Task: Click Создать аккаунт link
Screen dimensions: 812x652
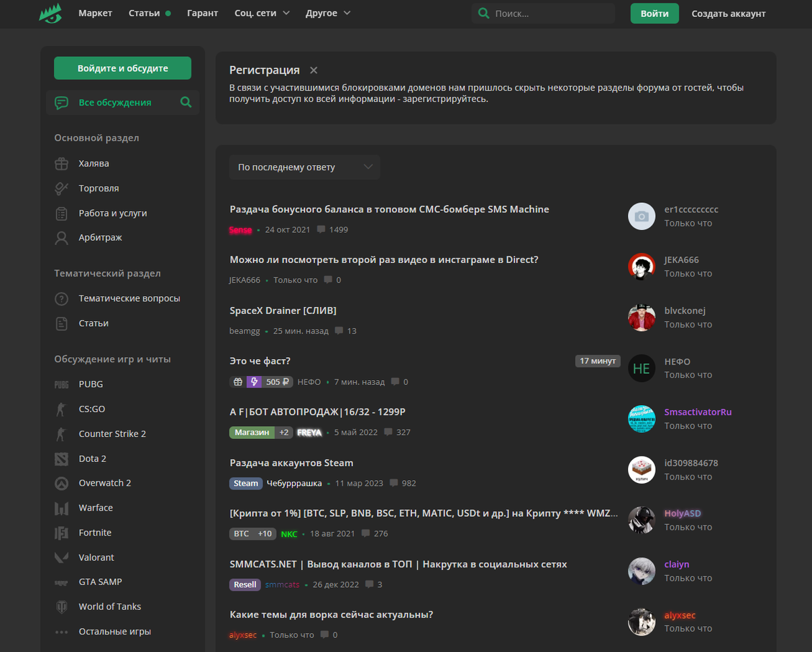Action: [x=729, y=14]
